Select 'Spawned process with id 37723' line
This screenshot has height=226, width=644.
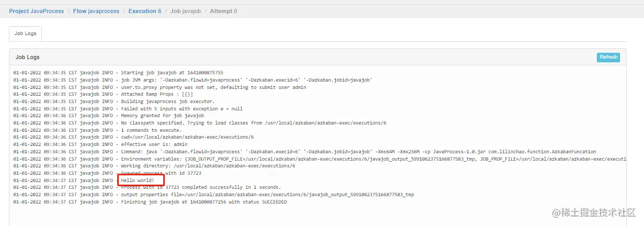pyautogui.click(x=107, y=173)
